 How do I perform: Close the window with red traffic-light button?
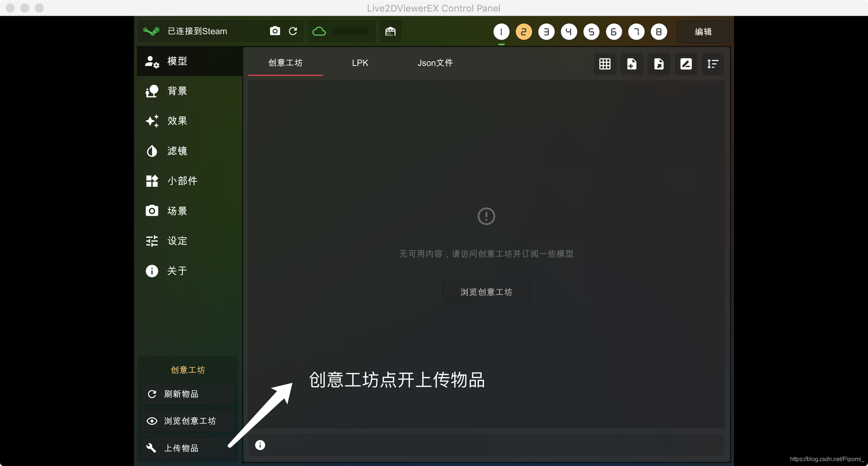10,8
